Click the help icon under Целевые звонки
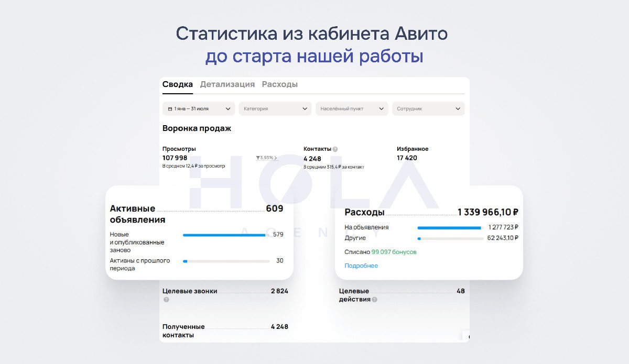 click(x=166, y=300)
